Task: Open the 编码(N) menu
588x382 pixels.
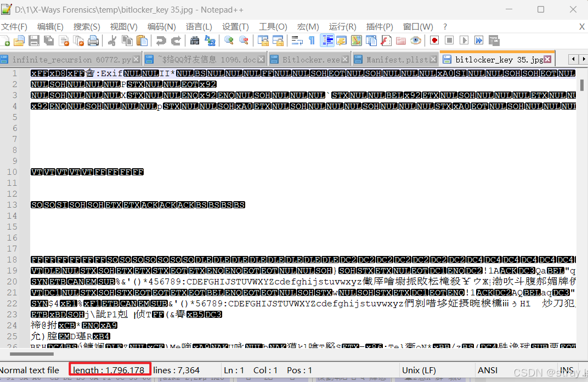Action: click(x=162, y=27)
